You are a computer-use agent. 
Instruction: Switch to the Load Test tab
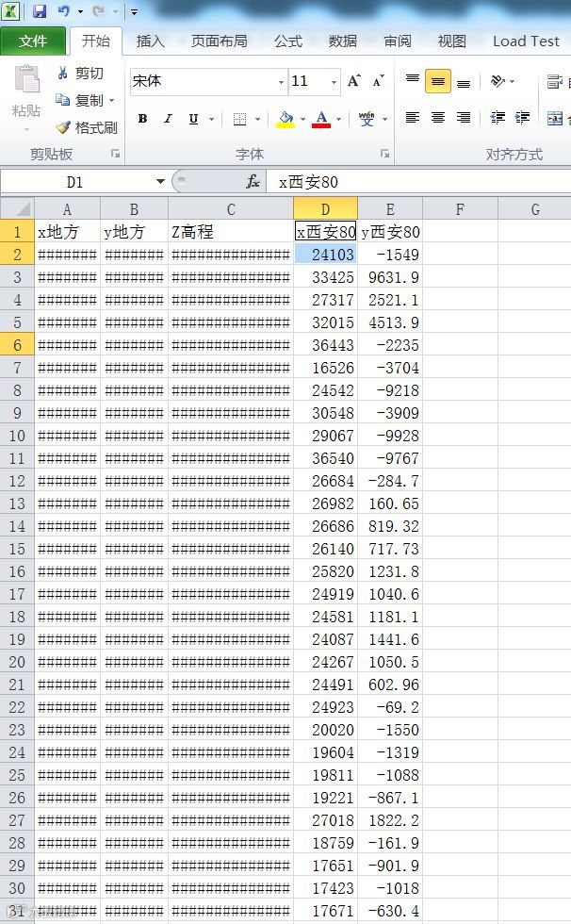coord(526,41)
